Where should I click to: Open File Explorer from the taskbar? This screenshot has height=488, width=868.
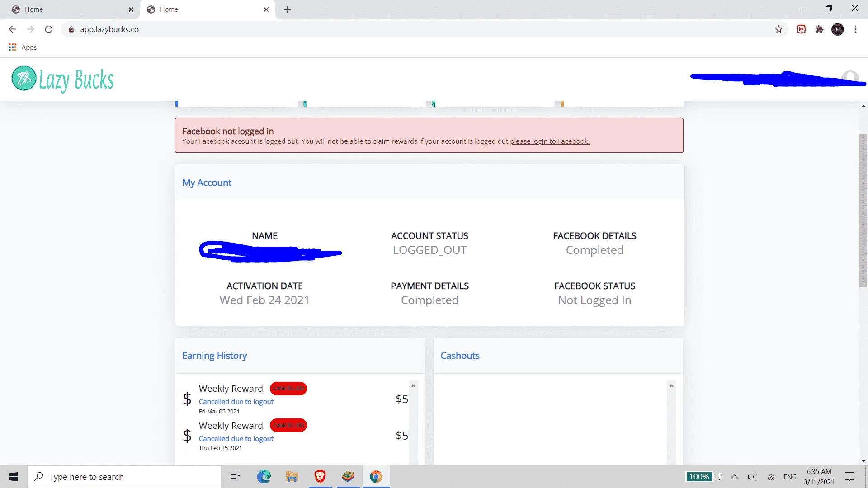click(x=292, y=477)
